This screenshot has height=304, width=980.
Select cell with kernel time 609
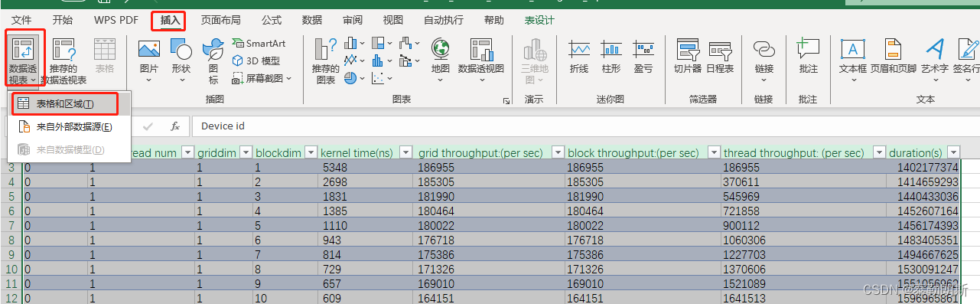(x=365, y=299)
